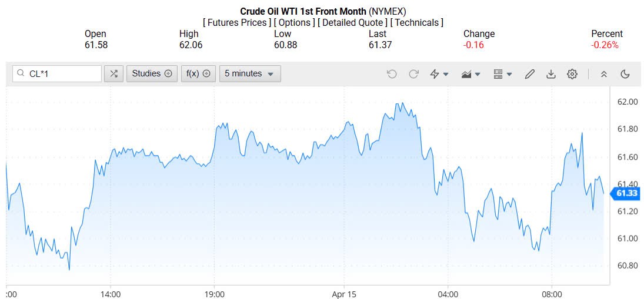Click the f(x) expression button

(x=199, y=73)
